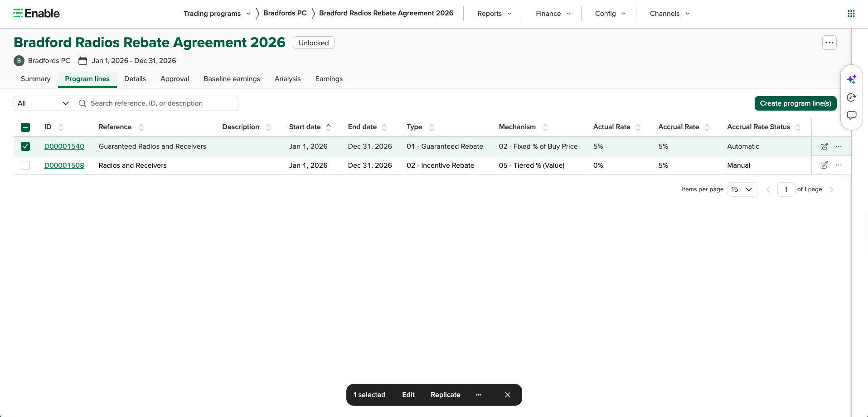Open the AI sparkle assistant icon
The width and height of the screenshot is (868, 417).
coord(852,79)
